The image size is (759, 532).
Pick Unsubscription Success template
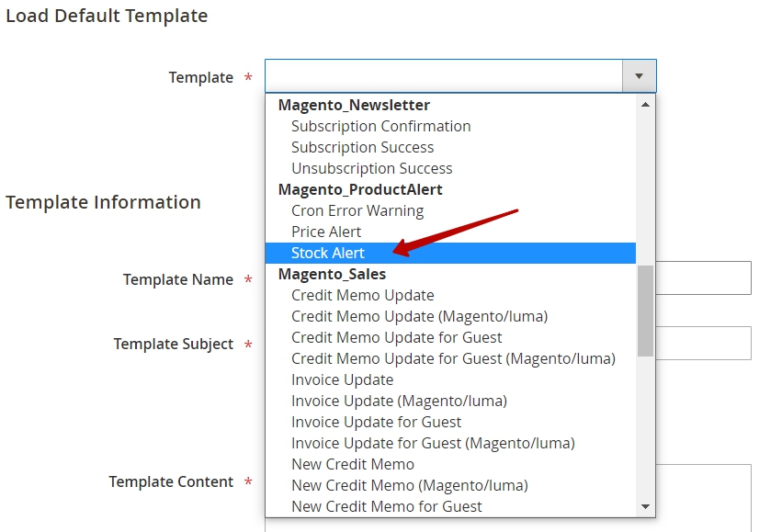click(x=450, y=168)
